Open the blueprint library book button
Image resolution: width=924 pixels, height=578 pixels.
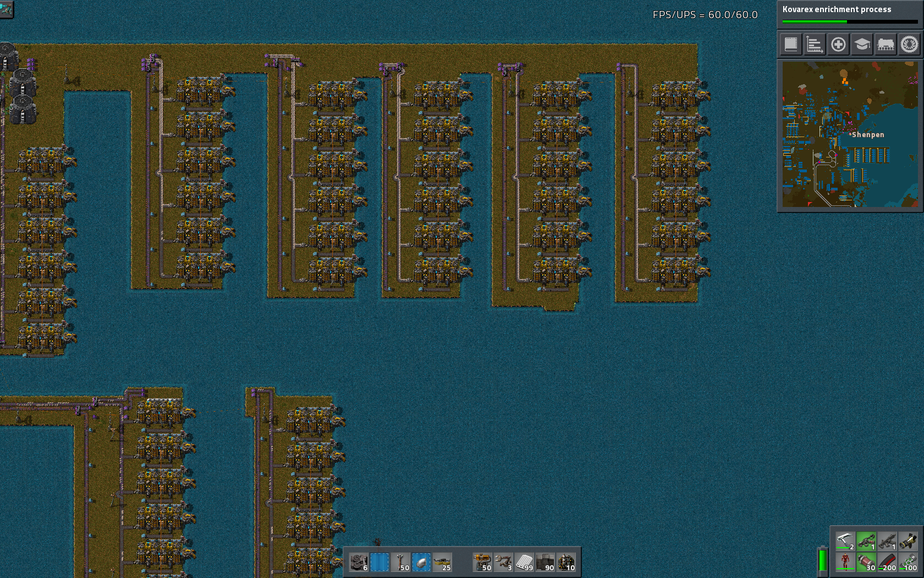click(791, 45)
